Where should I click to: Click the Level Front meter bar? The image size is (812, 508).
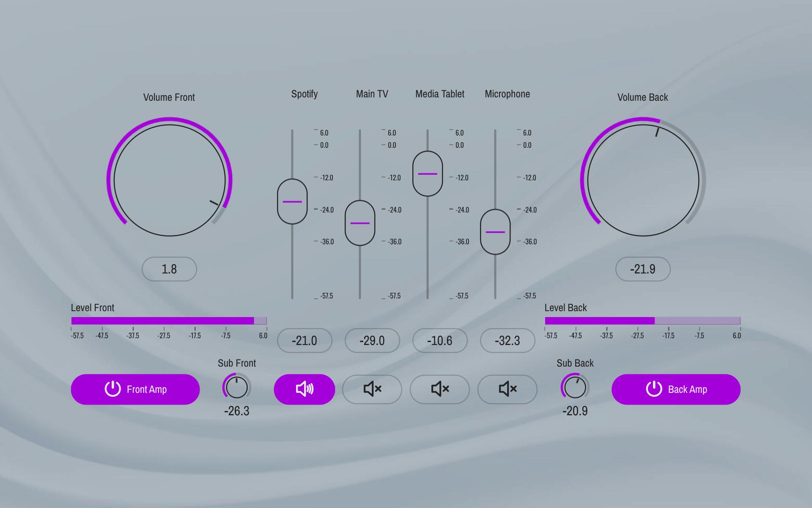[169, 321]
